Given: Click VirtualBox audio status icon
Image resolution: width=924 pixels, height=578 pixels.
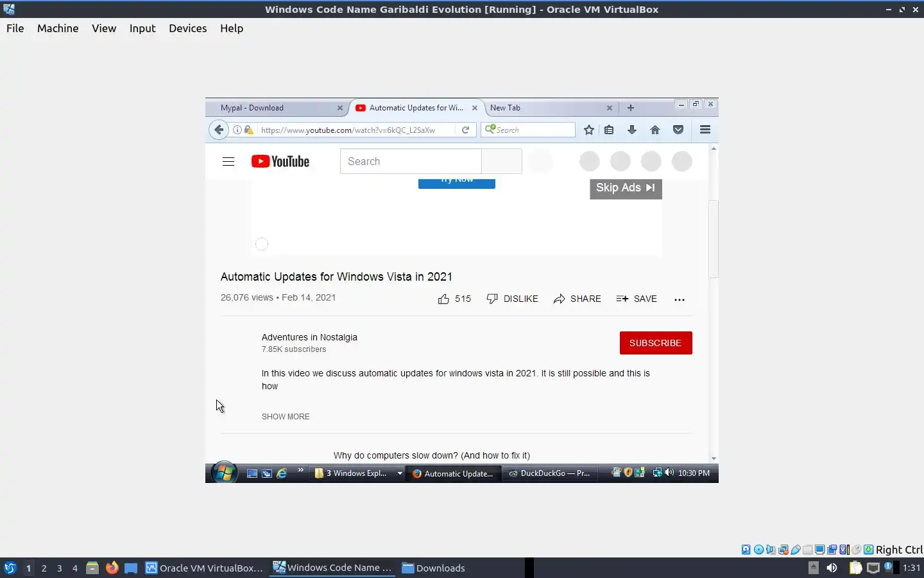Looking at the screenshot, I should point(771,550).
